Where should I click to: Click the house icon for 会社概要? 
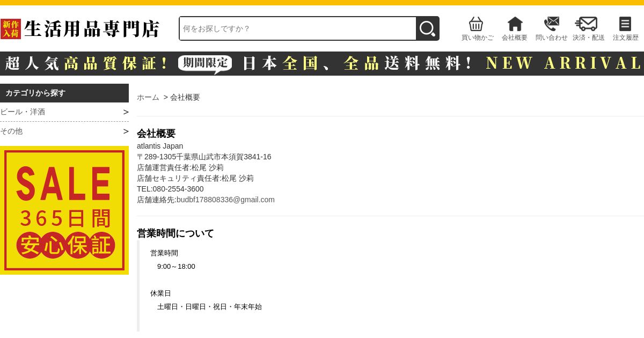515,24
